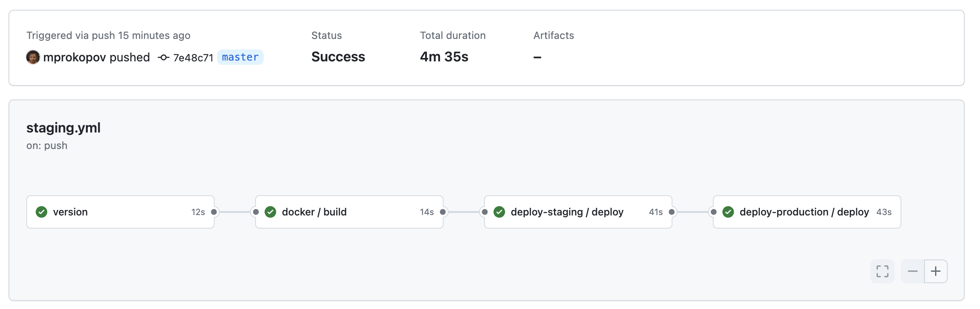Click the fullscreen icon on the workflow graph

click(882, 271)
